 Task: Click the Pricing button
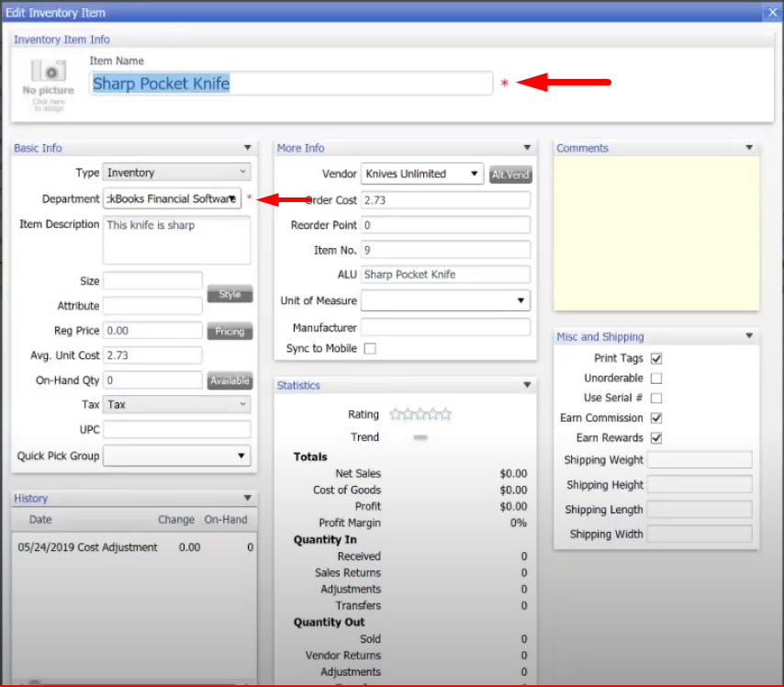point(230,332)
